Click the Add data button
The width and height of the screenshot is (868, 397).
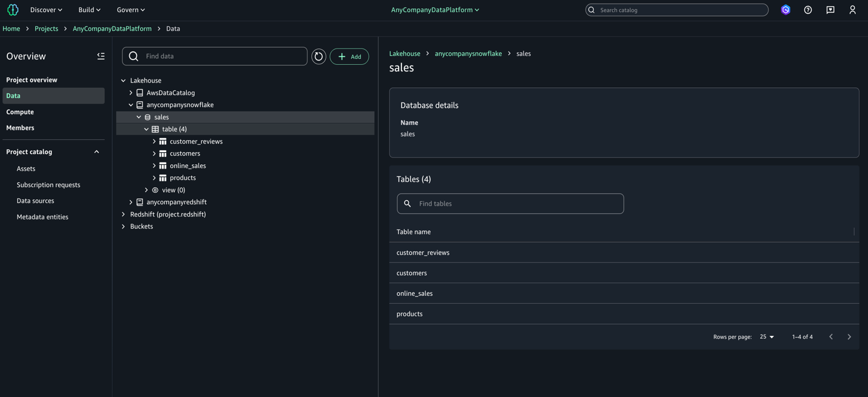click(349, 56)
